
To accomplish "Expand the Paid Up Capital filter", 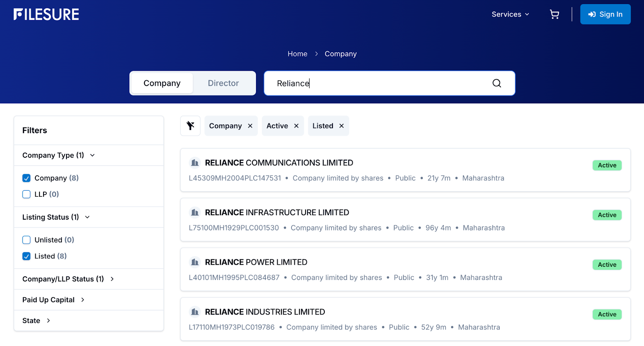I will point(83,300).
